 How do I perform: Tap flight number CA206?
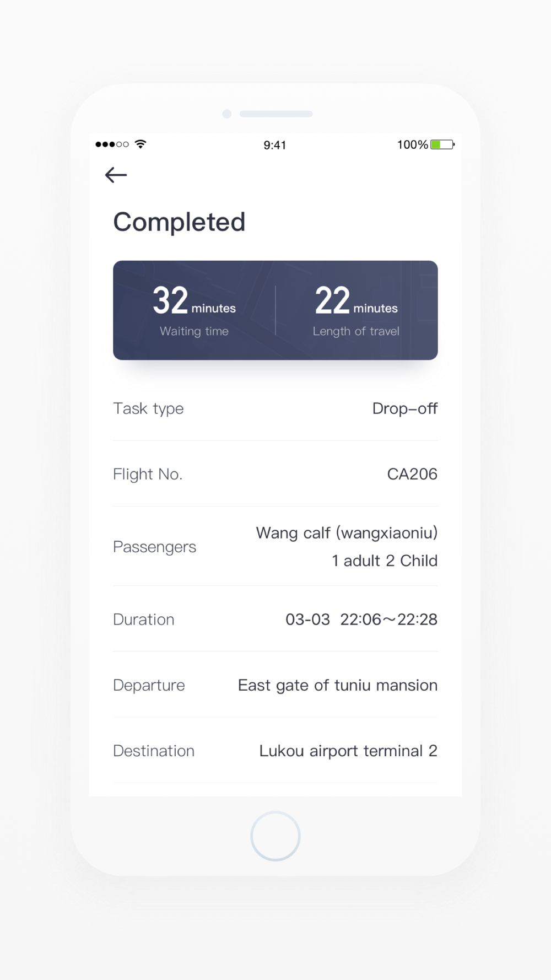click(x=412, y=474)
